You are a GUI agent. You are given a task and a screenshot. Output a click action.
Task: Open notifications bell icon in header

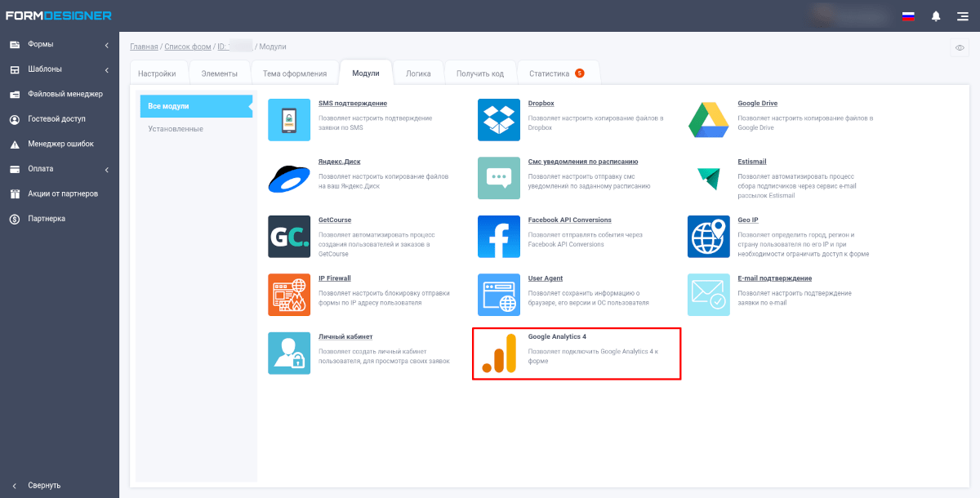pos(936,16)
